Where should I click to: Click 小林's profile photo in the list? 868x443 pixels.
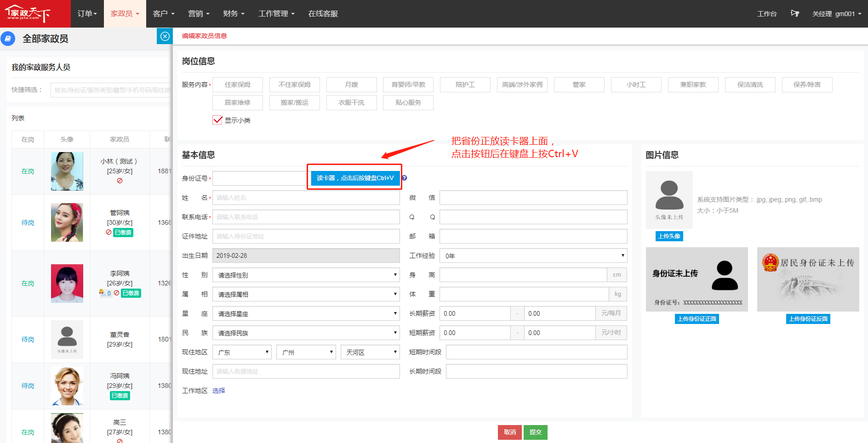(x=67, y=171)
